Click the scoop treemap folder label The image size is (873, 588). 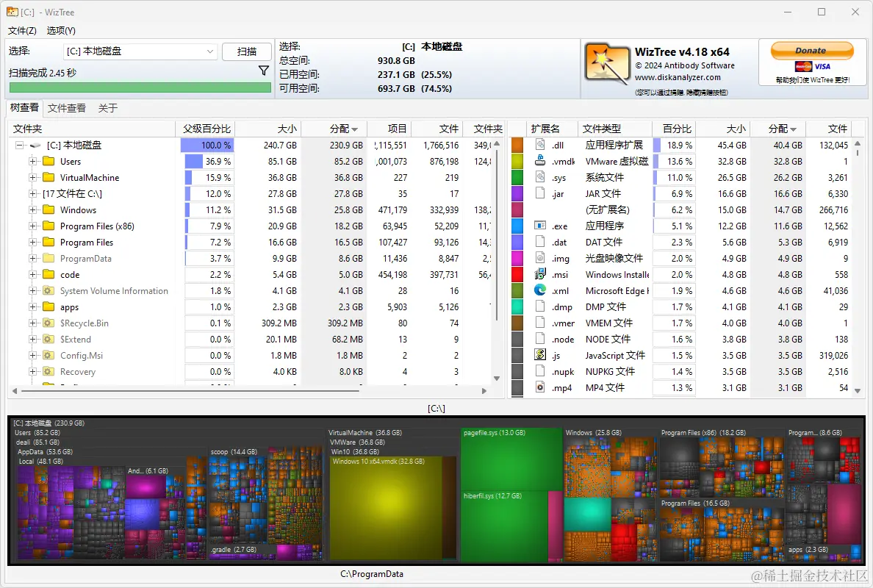[x=234, y=451]
